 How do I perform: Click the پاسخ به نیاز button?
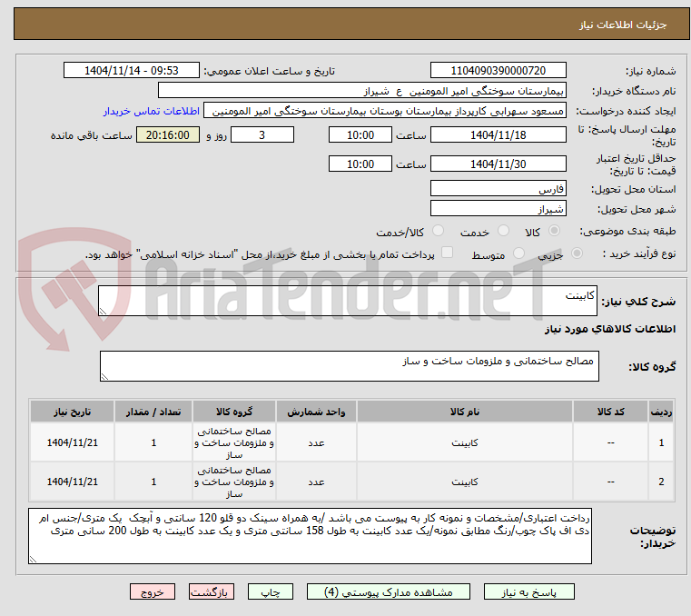point(528,591)
